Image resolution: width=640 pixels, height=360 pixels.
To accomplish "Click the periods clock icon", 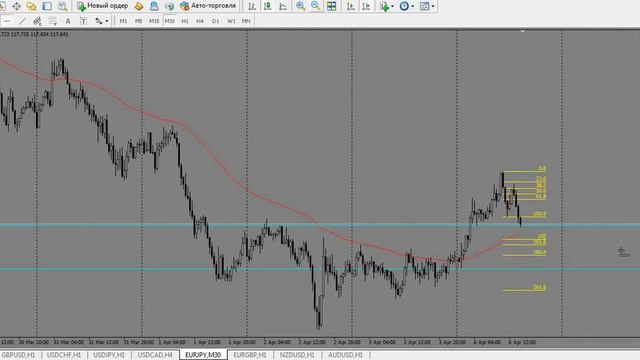I will 404,6.
